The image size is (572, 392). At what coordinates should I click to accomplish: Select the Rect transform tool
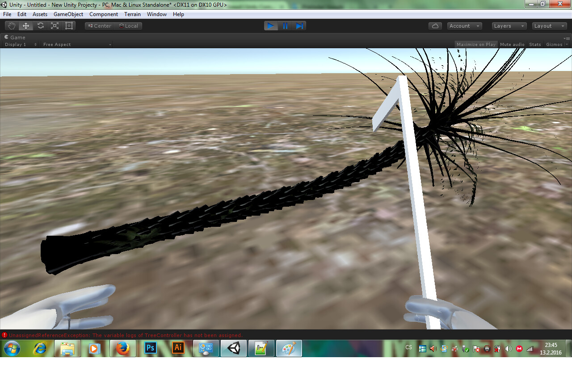[68, 25]
